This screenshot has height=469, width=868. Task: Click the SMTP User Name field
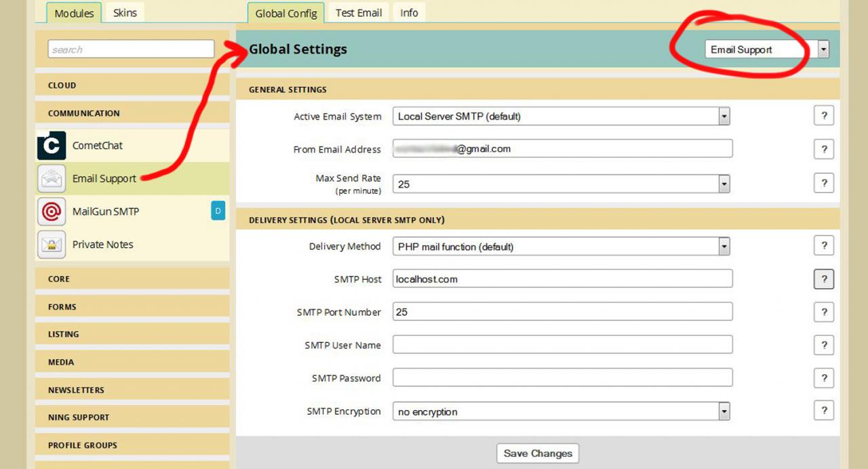(x=563, y=344)
